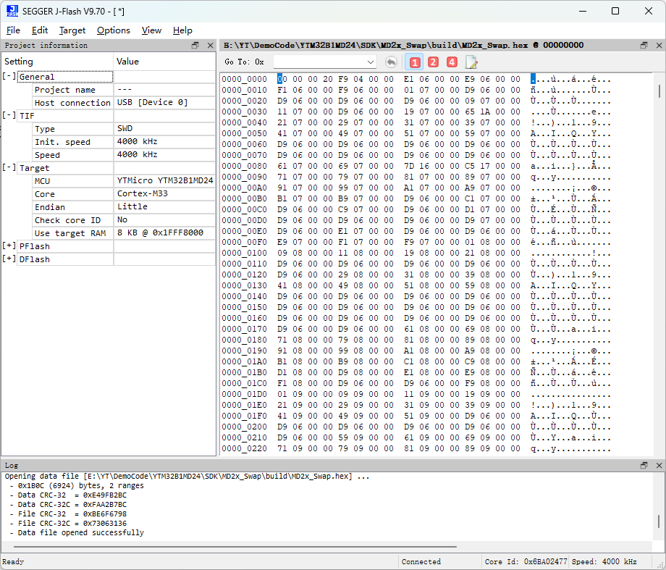Undock the hex data file window
The width and height of the screenshot is (666, 570).
click(644, 45)
